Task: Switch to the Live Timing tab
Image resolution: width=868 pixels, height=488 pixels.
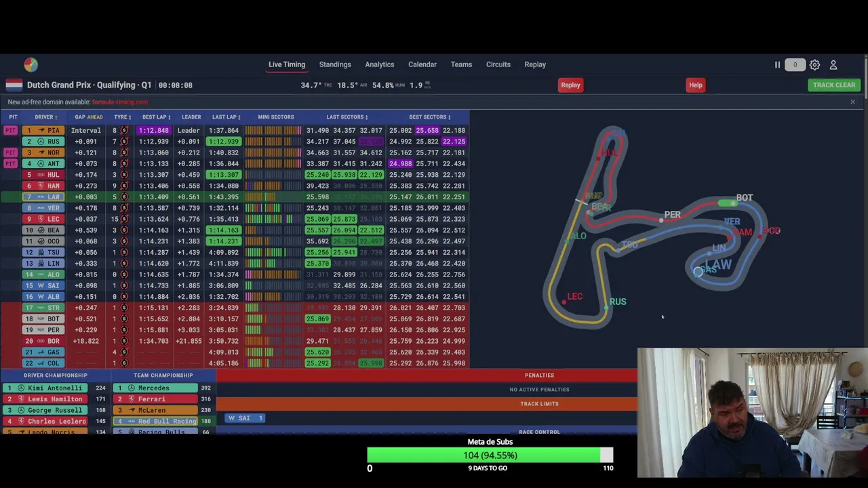Action: pos(287,64)
